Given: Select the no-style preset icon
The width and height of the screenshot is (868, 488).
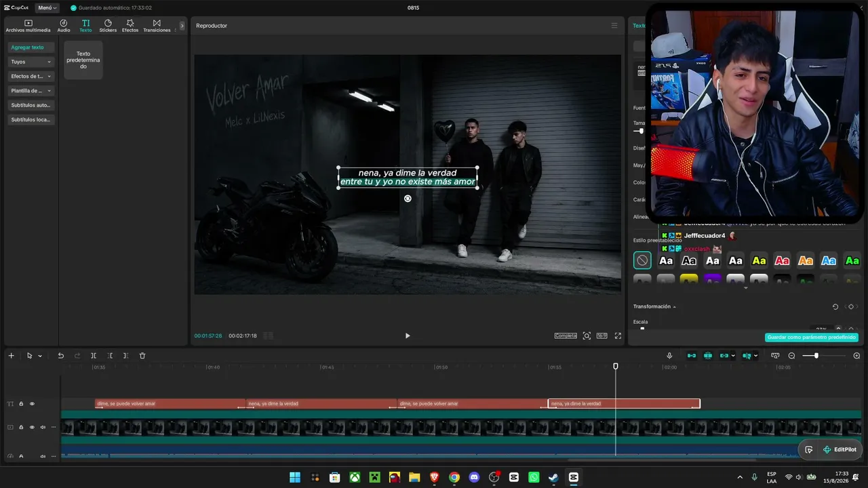Looking at the screenshot, I should [642, 260].
